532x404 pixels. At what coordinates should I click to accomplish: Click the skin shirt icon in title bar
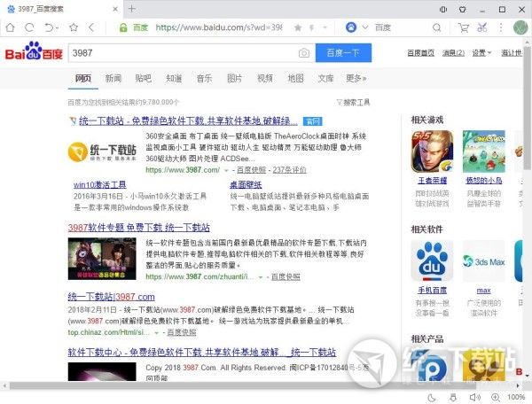(x=463, y=9)
